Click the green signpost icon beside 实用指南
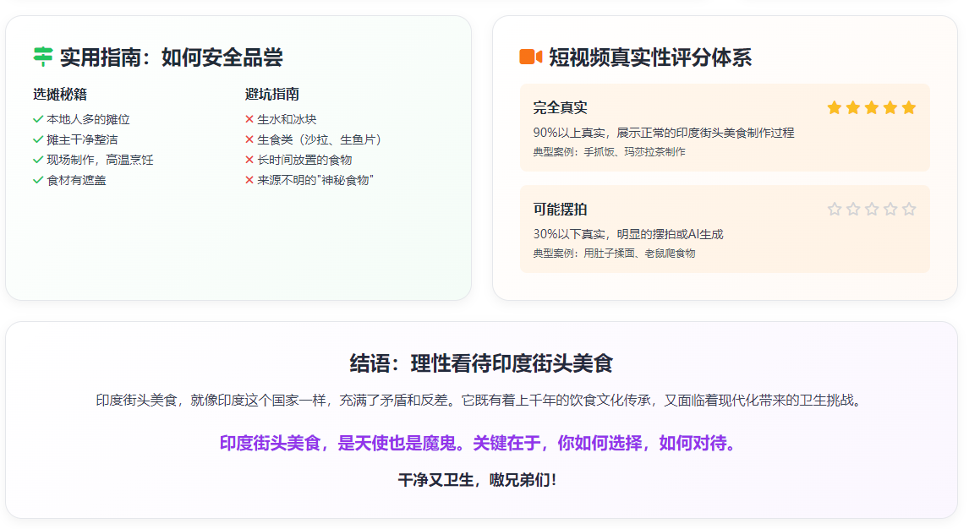The height and width of the screenshot is (529, 980). [x=42, y=57]
